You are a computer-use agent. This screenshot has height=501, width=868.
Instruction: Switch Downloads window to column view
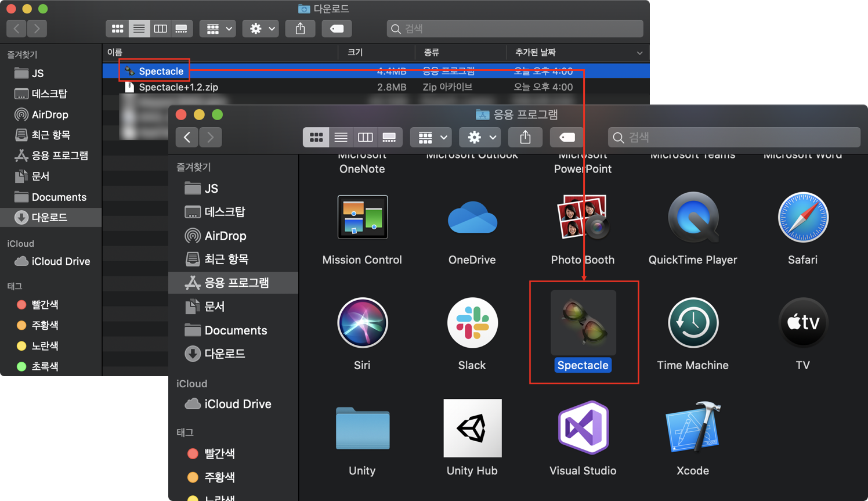tap(160, 28)
